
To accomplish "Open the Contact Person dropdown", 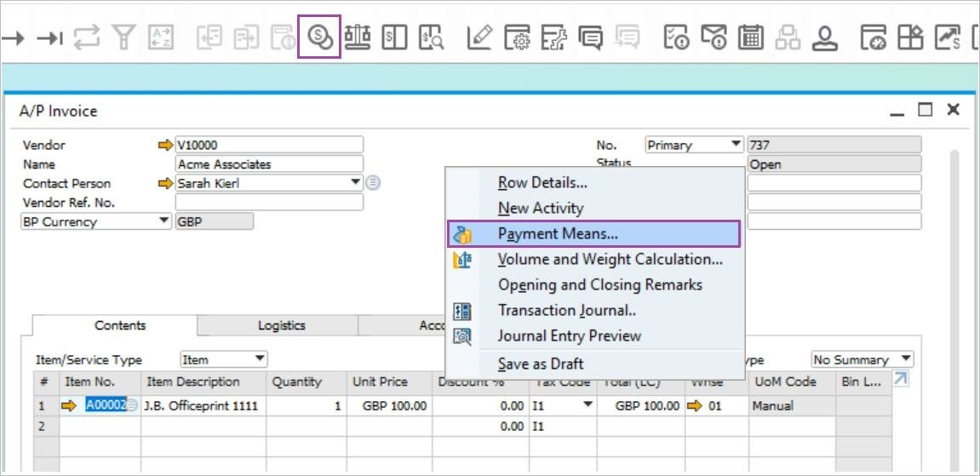I will click(x=356, y=182).
